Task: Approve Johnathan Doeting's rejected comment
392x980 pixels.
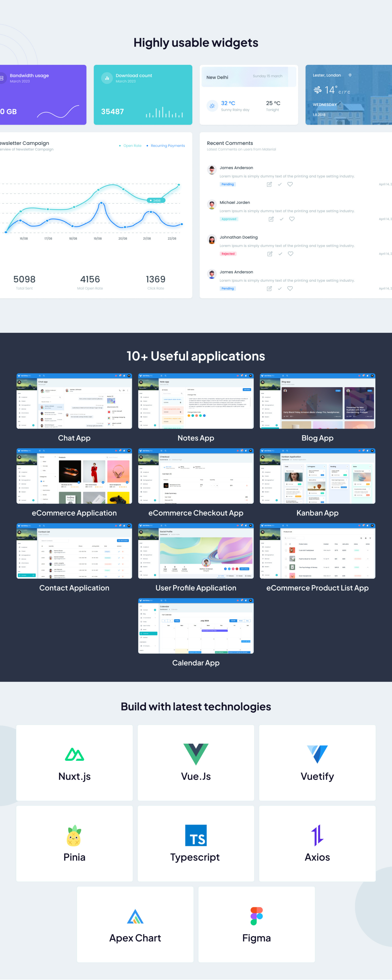Action: pos(280,254)
